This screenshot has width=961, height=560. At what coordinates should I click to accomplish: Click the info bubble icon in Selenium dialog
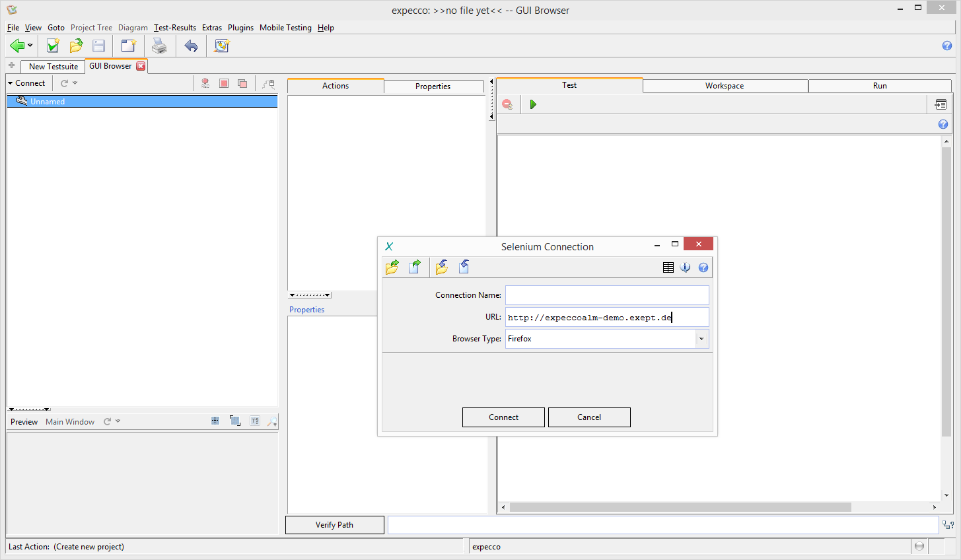pyautogui.click(x=686, y=267)
